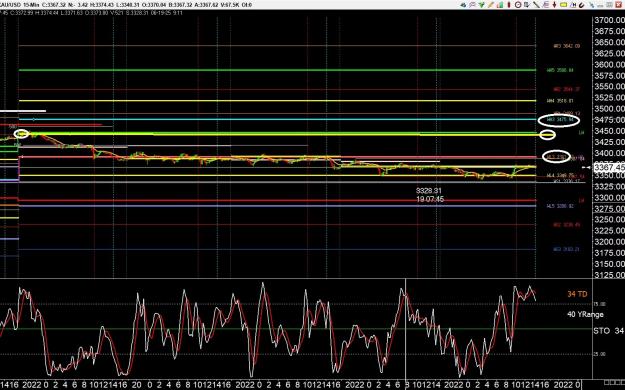Screen dimensions: 625x390
Task: Select the yellow pencil drawing tool
Action: coord(491,5)
